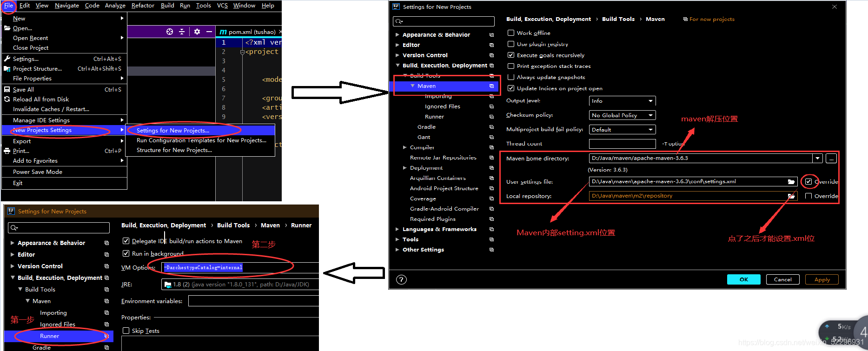
Task: Uncheck Execute goals recursively
Action: [511, 55]
